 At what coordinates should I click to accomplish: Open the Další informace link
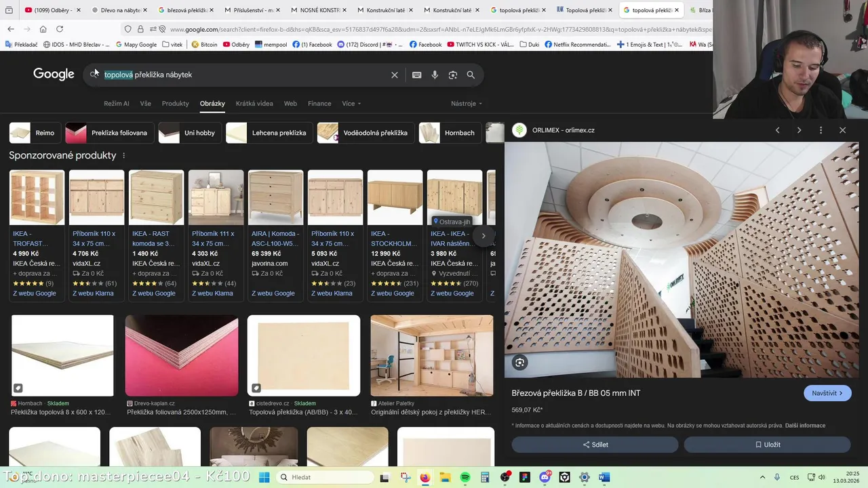point(805,426)
